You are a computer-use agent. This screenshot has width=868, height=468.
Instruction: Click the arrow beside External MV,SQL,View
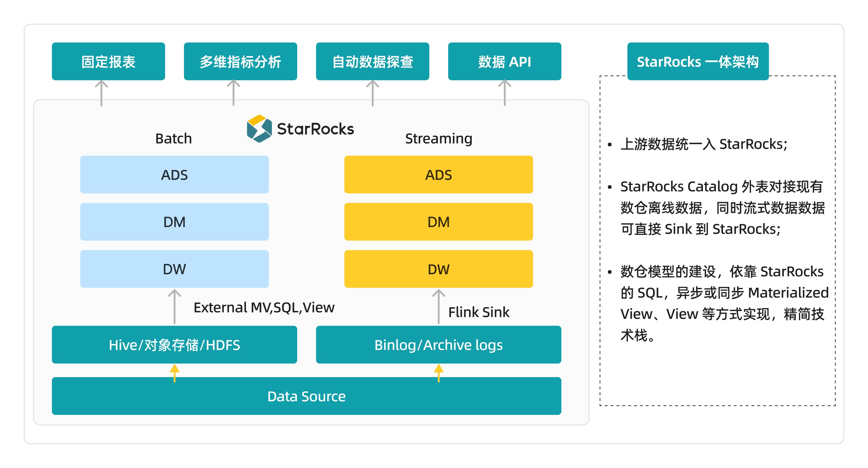coord(174,306)
